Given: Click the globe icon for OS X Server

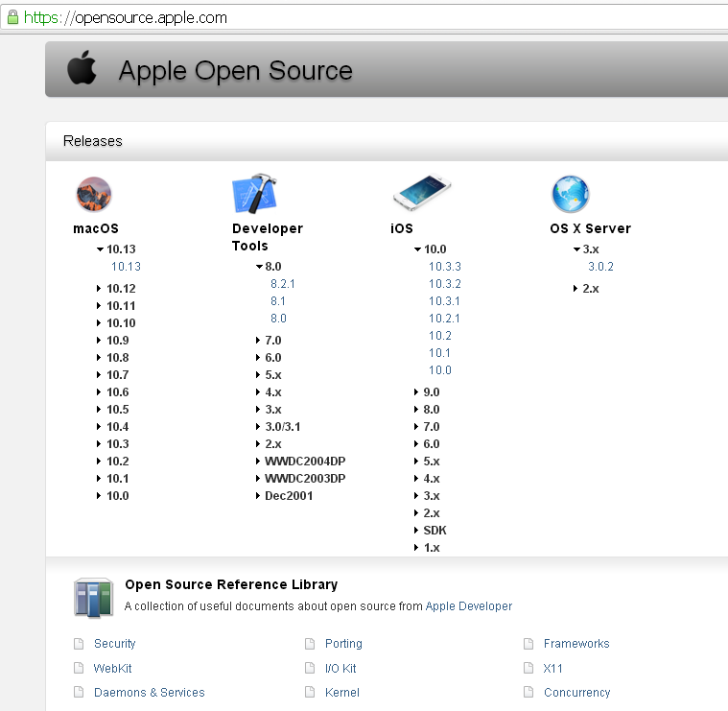Looking at the screenshot, I should tap(570, 194).
